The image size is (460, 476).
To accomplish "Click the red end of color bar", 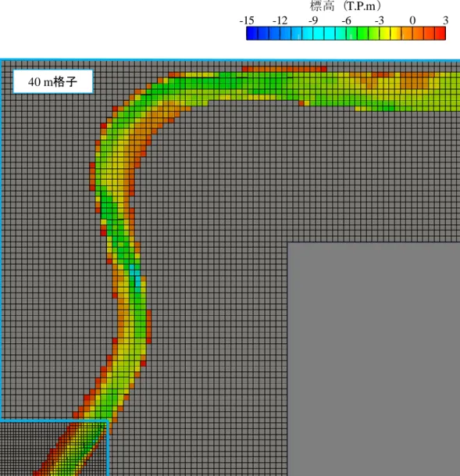I will 440,34.
